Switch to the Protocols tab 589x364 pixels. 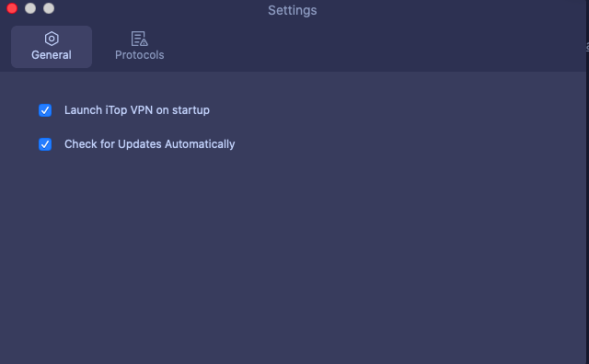pos(139,47)
